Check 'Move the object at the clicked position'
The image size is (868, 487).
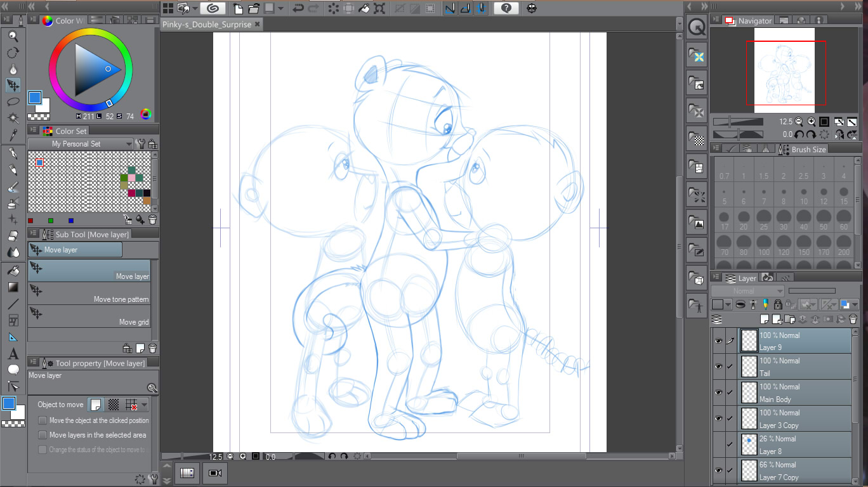(43, 420)
